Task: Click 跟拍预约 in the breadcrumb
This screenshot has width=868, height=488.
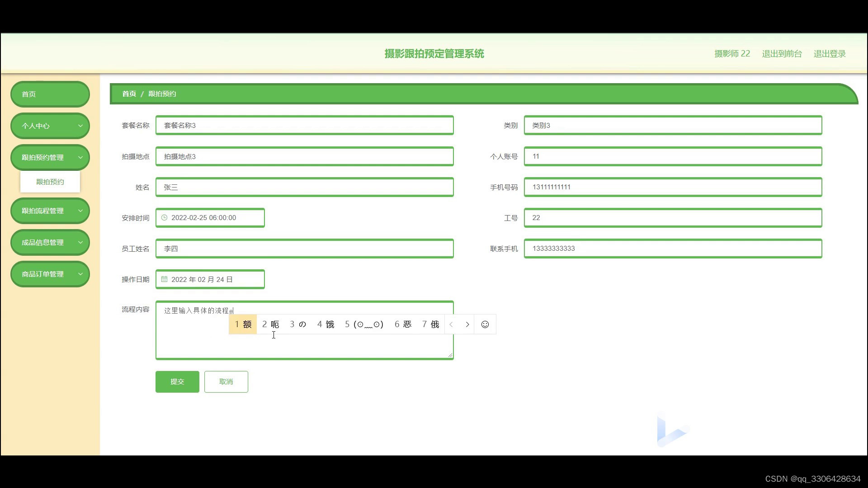Action: click(x=162, y=94)
